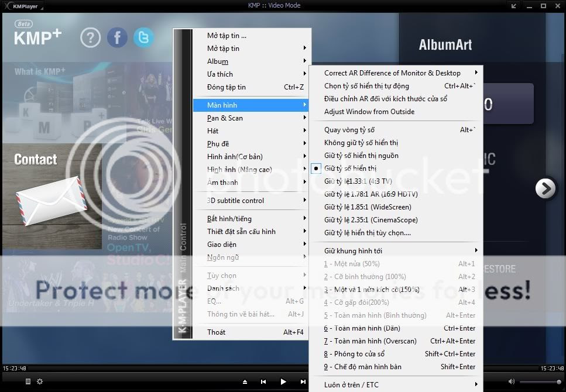Open 'Hình ảnh(Cơ bản)' menu item
566x392 pixels.
click(251, 157)
